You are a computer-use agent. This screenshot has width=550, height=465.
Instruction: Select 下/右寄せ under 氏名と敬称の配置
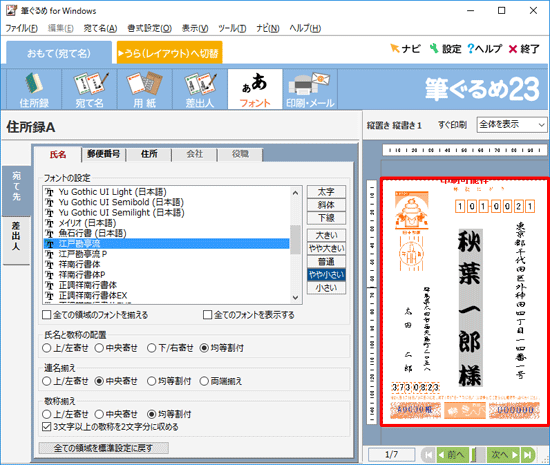coord(152,348)
